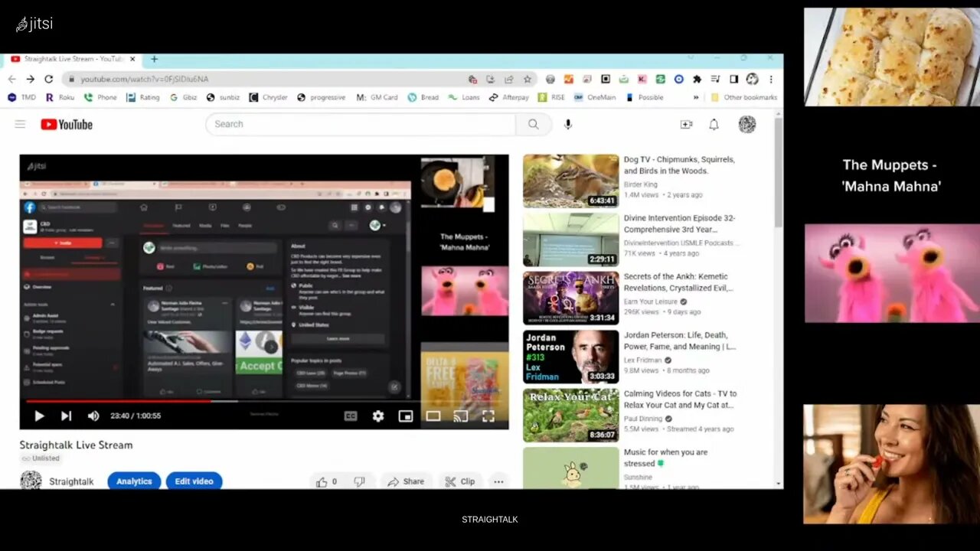
Task: Seek on the red video progress bar
Action: point(264,400)
